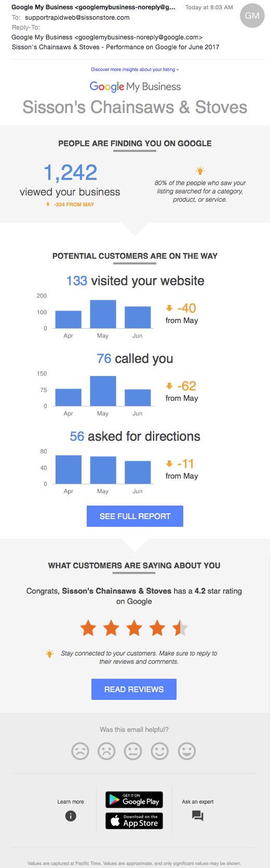Select the slightly sad face feedback icon
The height and width of the screenshot is (868, 270).
pyautogui.click(x=106, y=751)
